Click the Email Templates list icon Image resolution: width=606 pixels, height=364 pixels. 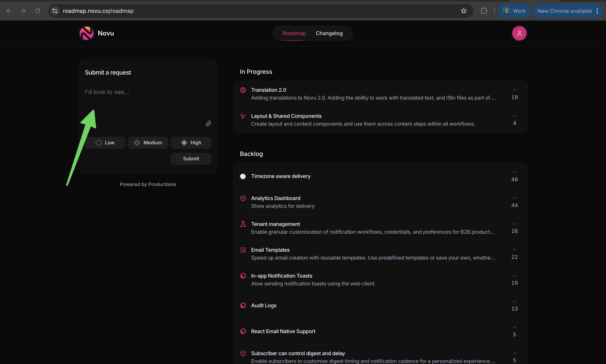pos(243,250)
